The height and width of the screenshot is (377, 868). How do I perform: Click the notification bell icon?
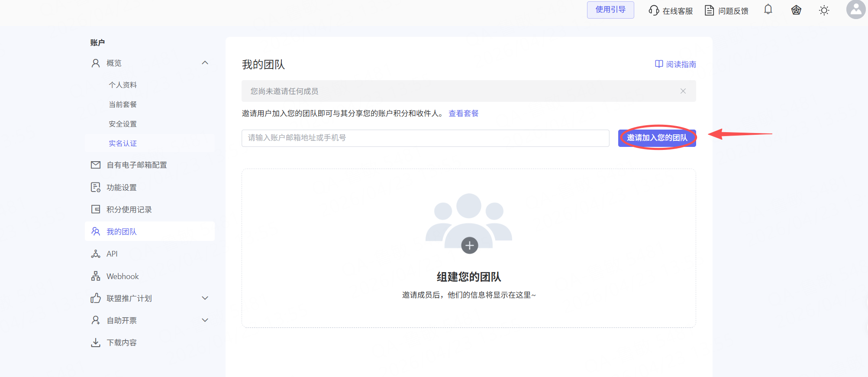point(768,10)
